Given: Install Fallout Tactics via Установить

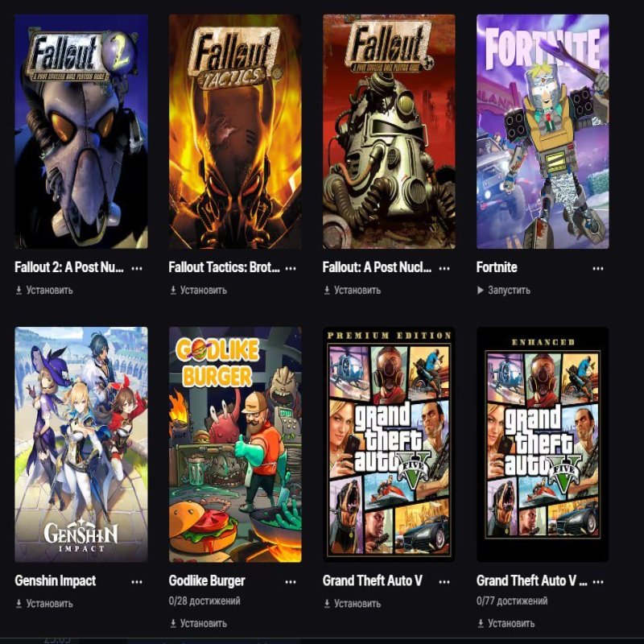Looking at the screenshot, I should pos(198,291).
